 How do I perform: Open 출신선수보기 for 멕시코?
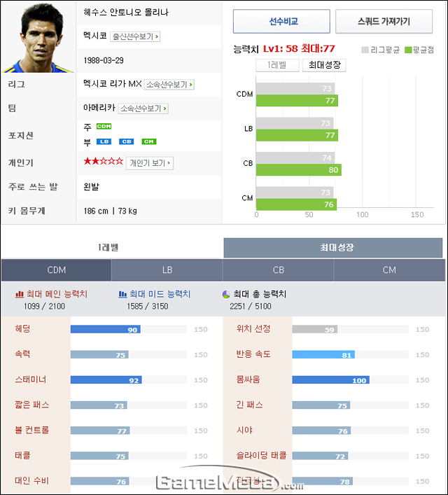[x=135, y=36]
